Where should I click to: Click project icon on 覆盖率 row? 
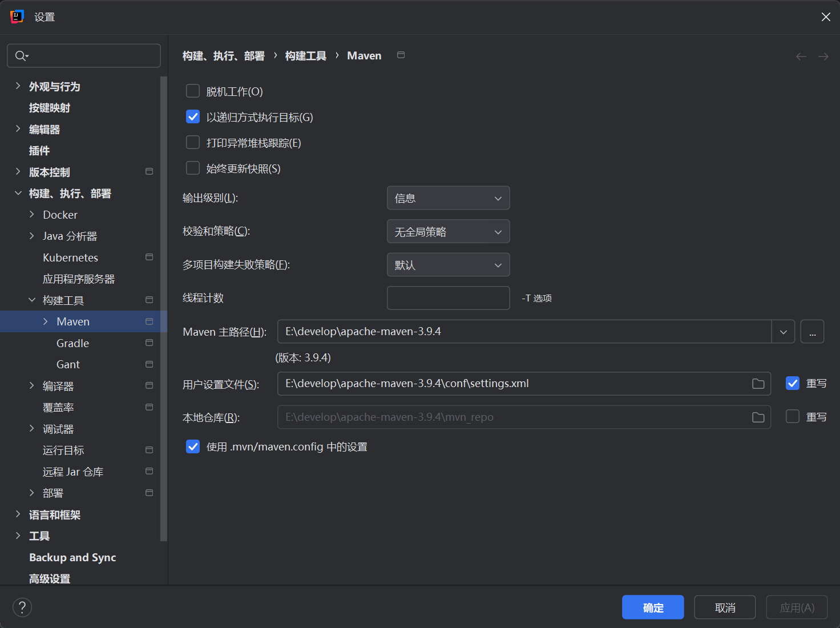coord(150,407)
